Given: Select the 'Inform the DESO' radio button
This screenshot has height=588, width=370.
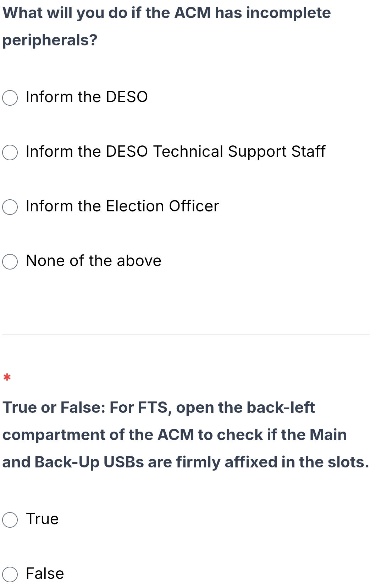Looking at the screenshot, I should 10,98.
